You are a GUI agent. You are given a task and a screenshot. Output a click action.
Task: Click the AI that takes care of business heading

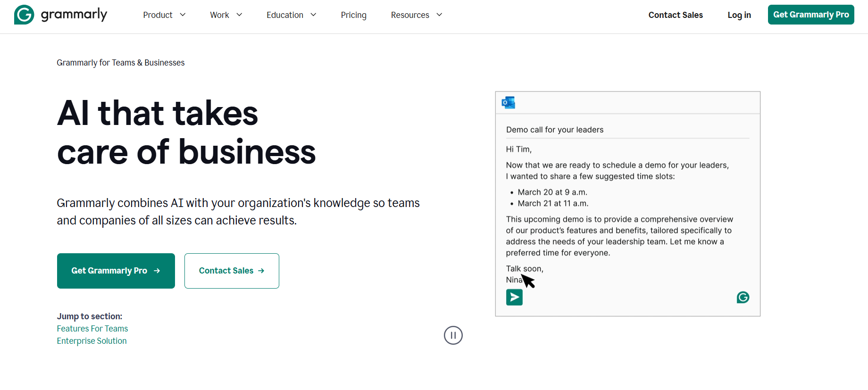pyautogui.click(x=186, y=133)
